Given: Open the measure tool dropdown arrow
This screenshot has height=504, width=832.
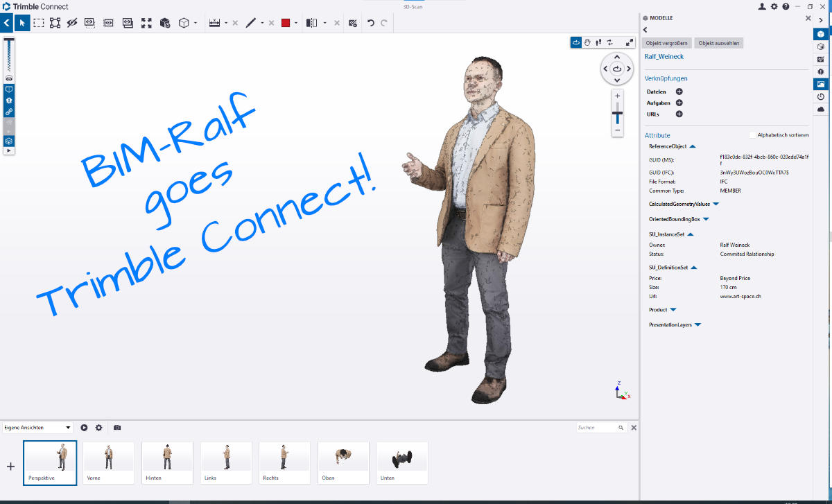Looking at the screenshot, I should coord(226,23).
